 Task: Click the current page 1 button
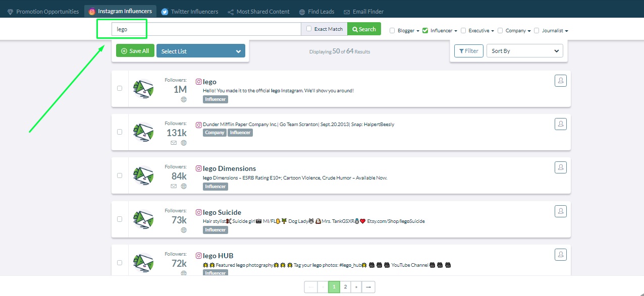click(334, 287)
